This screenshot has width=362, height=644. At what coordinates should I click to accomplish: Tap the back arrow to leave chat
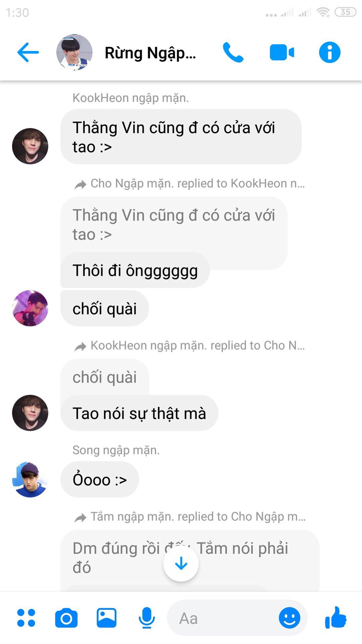click(x=28, y=52)
